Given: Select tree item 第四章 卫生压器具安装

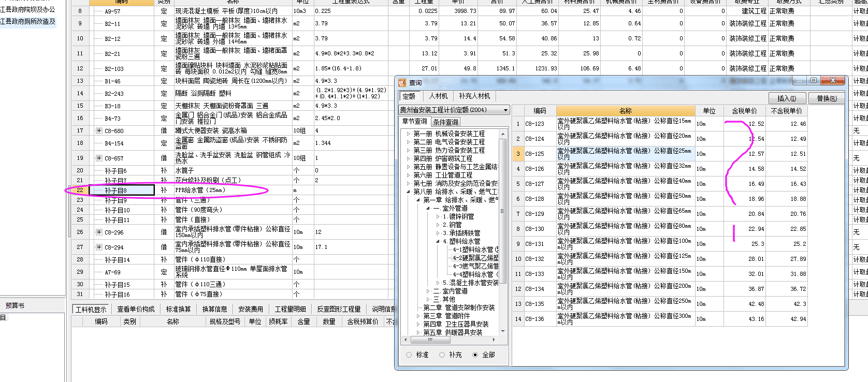Looking at the screenshot, I should click(456, 324).
